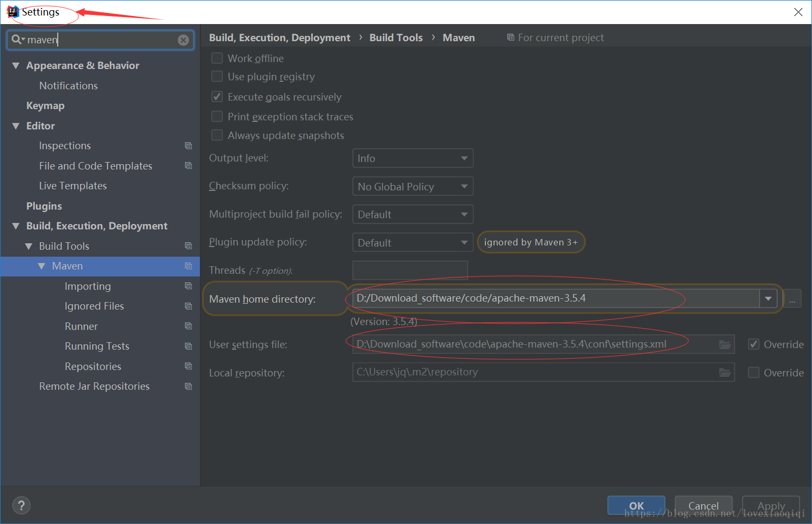Select Runner under the Maven node
The height and width of the screenshot is (524, 812).
click(81, 326)
